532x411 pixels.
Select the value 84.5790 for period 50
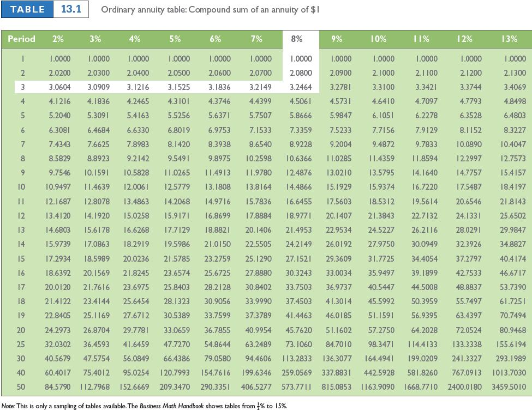click(x=57, y=388)
